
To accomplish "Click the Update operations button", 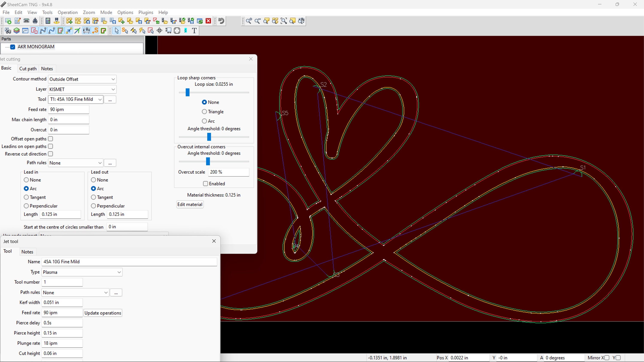I will point(103,313).
